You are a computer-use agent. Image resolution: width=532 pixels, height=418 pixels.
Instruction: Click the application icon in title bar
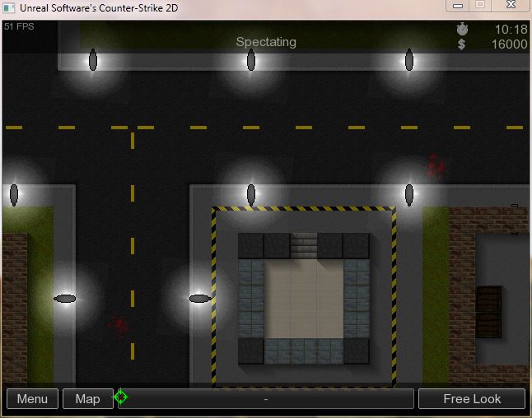pos(9,7)
